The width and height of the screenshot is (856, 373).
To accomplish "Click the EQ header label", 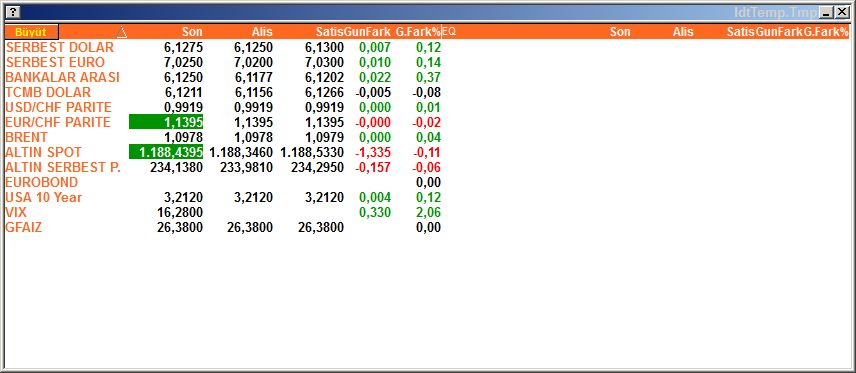I will [x=449, y=32].
